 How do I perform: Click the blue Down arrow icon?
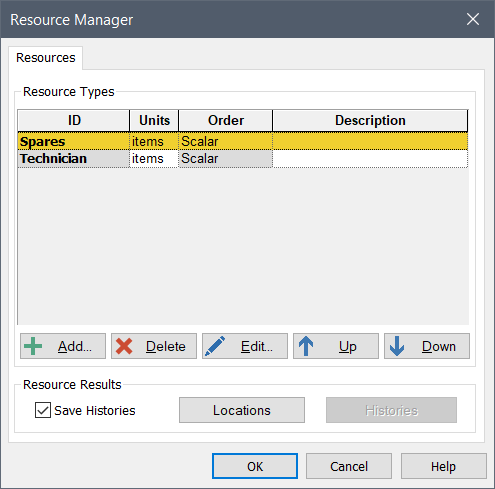pyautogui.click(x=397, y=346)
